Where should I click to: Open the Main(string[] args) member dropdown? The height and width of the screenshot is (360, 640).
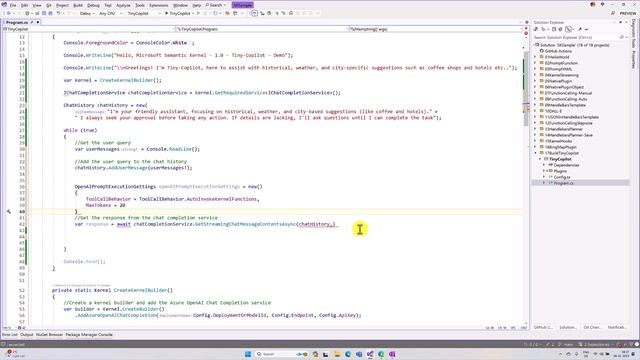click(435, 29)
